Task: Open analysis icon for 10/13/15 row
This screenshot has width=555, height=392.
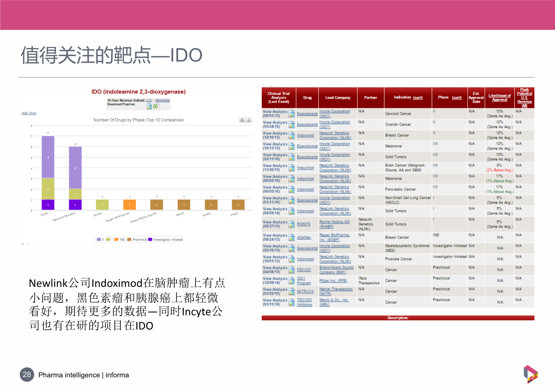Action: pyautogui.click(x=291, y=146)
